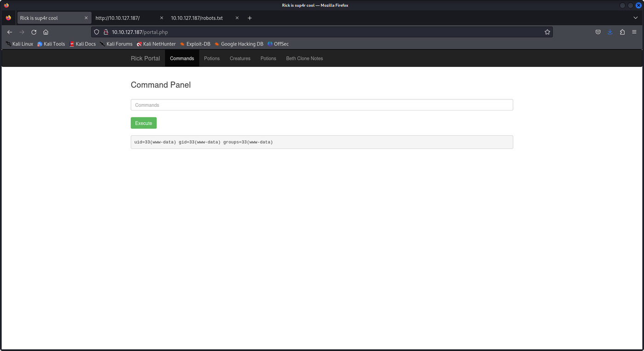Expand the list all tabs chevron
644x351 pixels.
(x=636, y=18)
